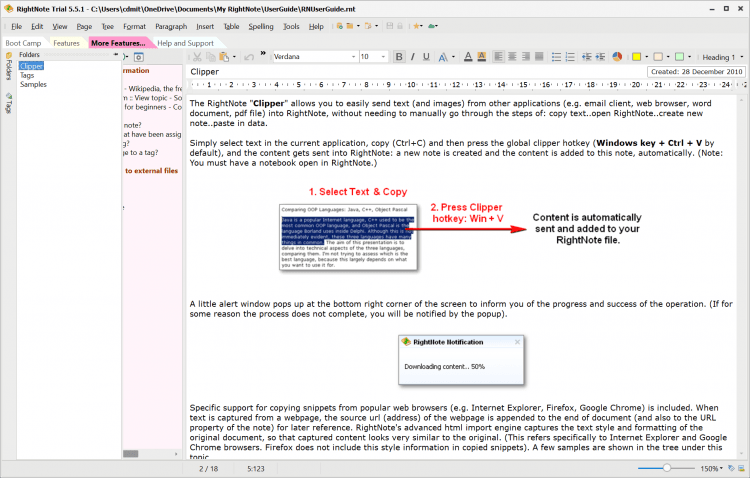This screenshot has height=478, width=750.
Task: Open the beige swatch dropdown arrow
Action: pyautogui.click(x=668, y=57)
